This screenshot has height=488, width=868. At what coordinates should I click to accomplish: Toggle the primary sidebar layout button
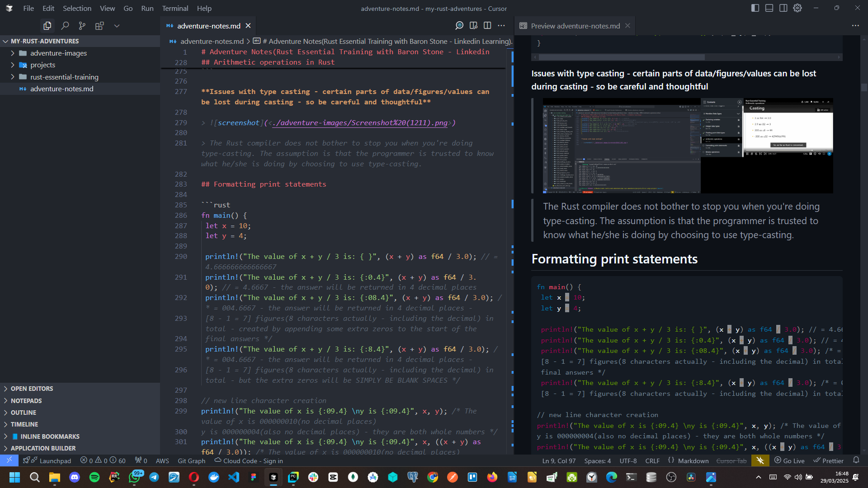tap(755, 8)
